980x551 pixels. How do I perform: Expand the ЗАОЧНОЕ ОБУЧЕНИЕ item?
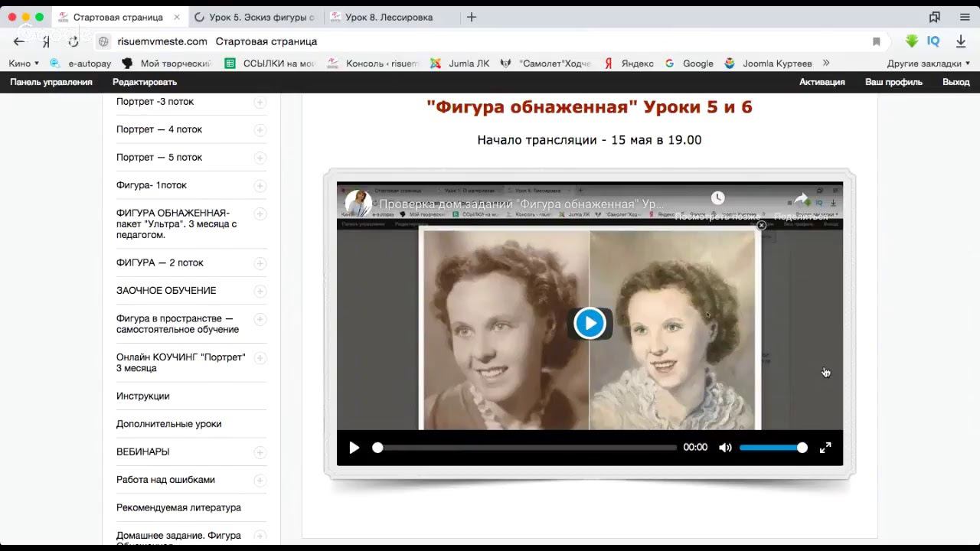click(260, 291)
